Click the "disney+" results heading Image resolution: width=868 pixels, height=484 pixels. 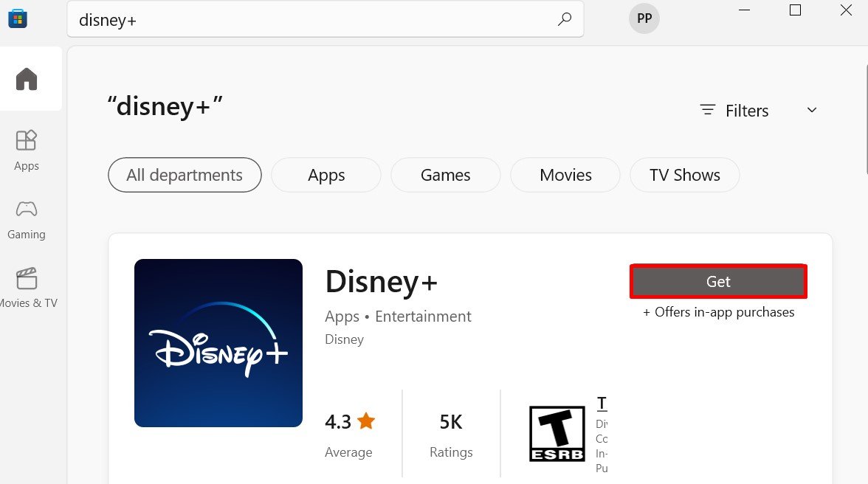[165, 106]
